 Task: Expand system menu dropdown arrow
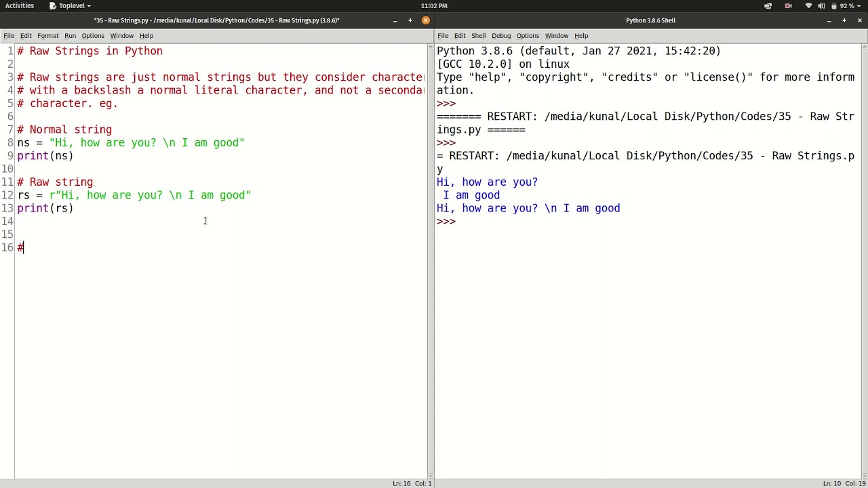pyautogui.click(x=861, y=5)
